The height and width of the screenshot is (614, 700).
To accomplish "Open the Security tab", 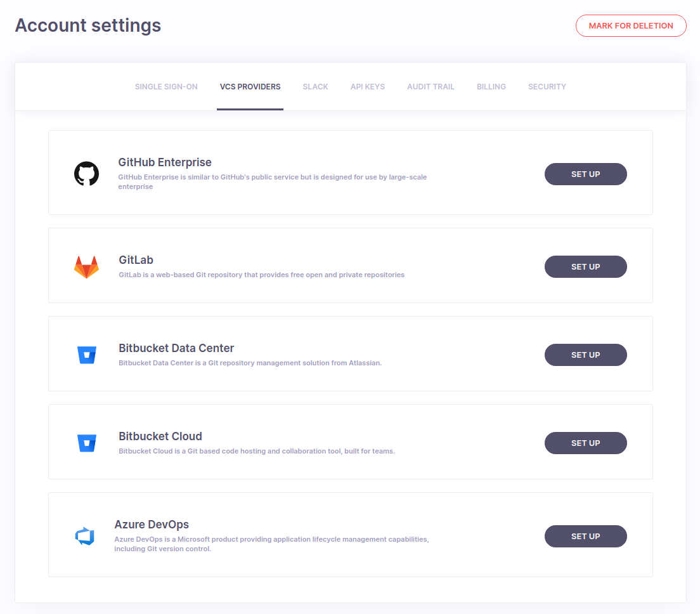I will coord(547,87).
